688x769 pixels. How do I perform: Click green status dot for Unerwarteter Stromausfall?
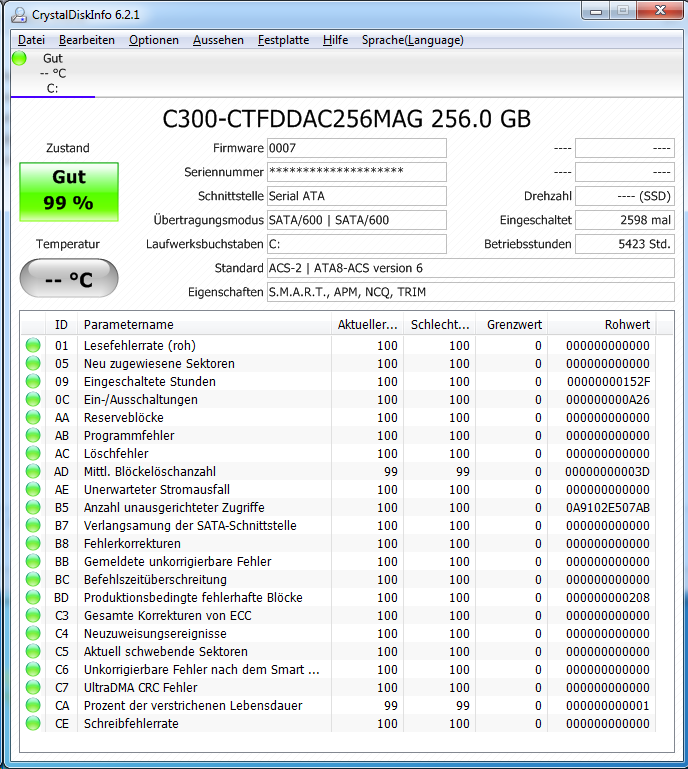point(33,489)
